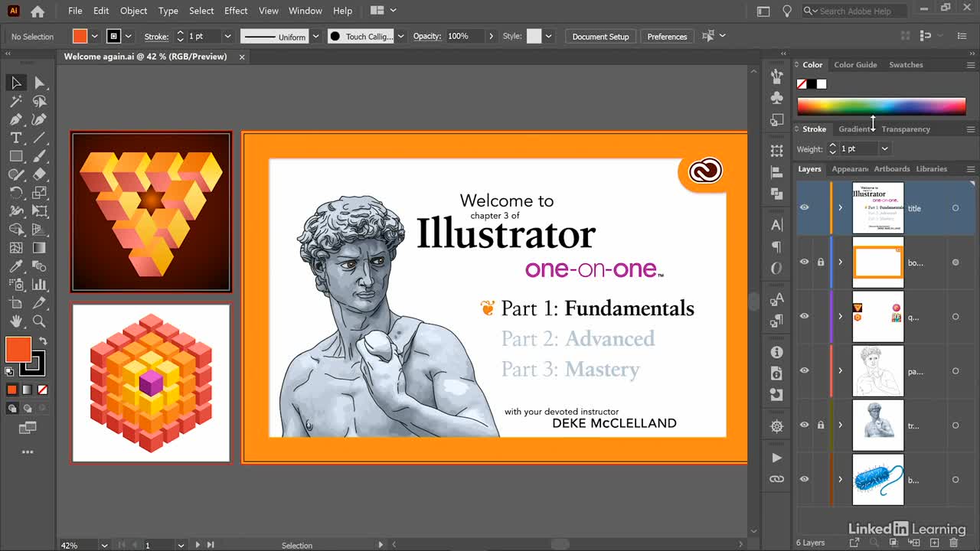The width and height of the screenshot is (980, 551).
Task: Open the fill color dropdown in control bar
Action: tap(95, 36)
